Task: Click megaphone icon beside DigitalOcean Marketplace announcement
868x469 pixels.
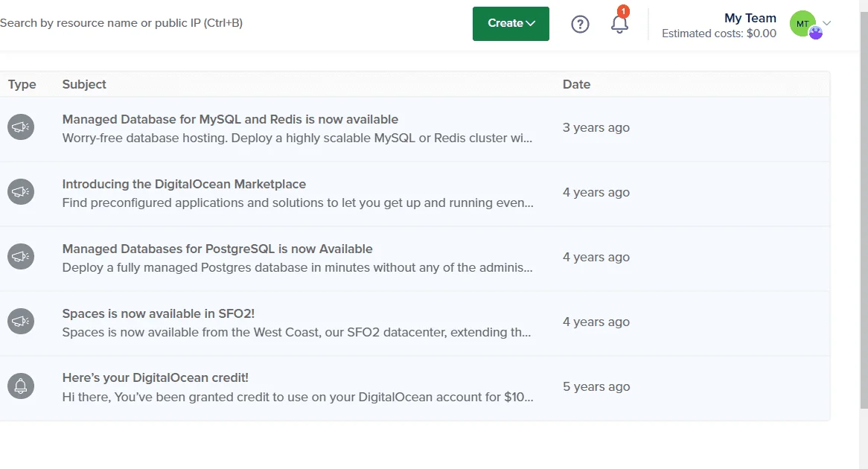Action: point(21,191)
